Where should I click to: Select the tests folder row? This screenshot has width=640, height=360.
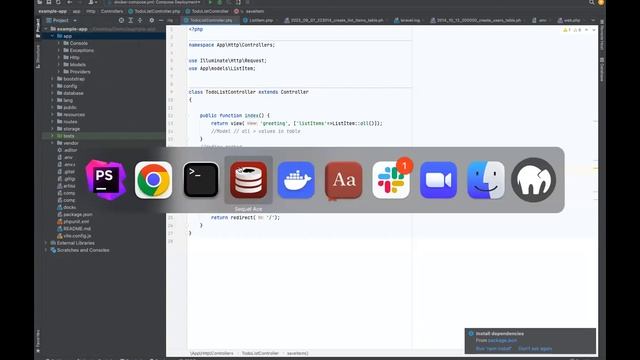[x=104, y=136]
